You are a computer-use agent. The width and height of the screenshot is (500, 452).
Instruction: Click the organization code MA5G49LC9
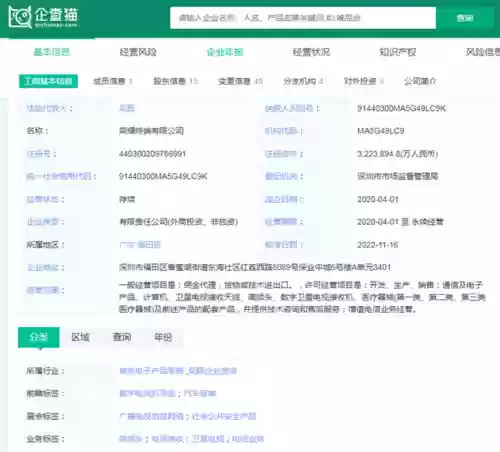click(x=381, y=131)
